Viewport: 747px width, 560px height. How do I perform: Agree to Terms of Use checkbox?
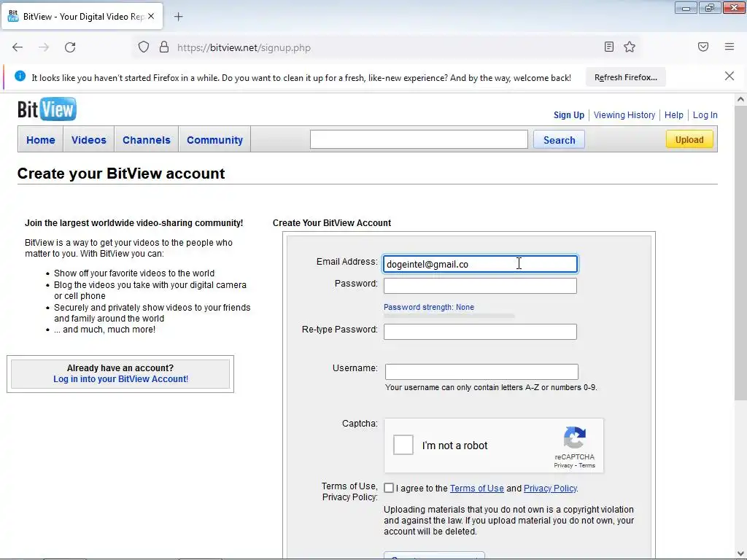coord(389,488)
